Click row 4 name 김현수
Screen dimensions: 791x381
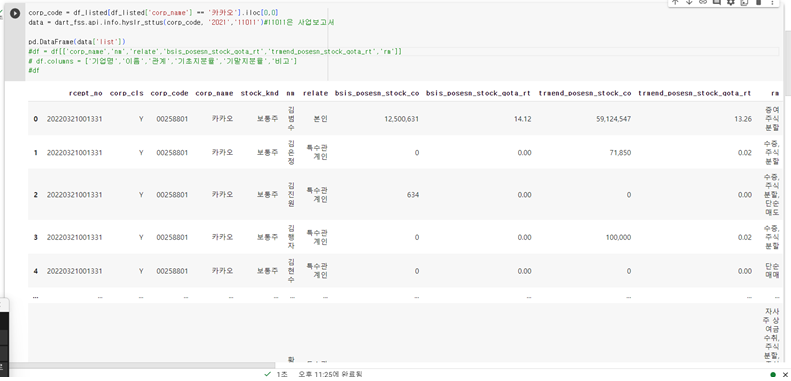[x=291, y=271]
